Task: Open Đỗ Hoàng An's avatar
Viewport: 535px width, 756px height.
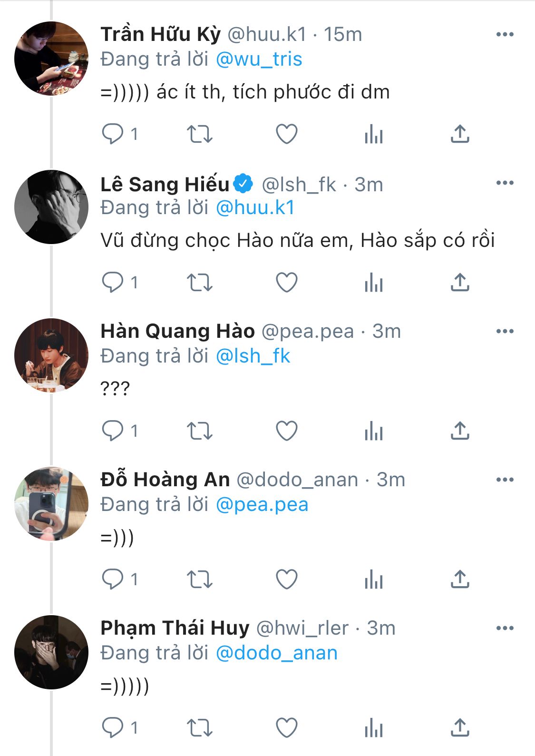Action: click(x=51, y=504)
